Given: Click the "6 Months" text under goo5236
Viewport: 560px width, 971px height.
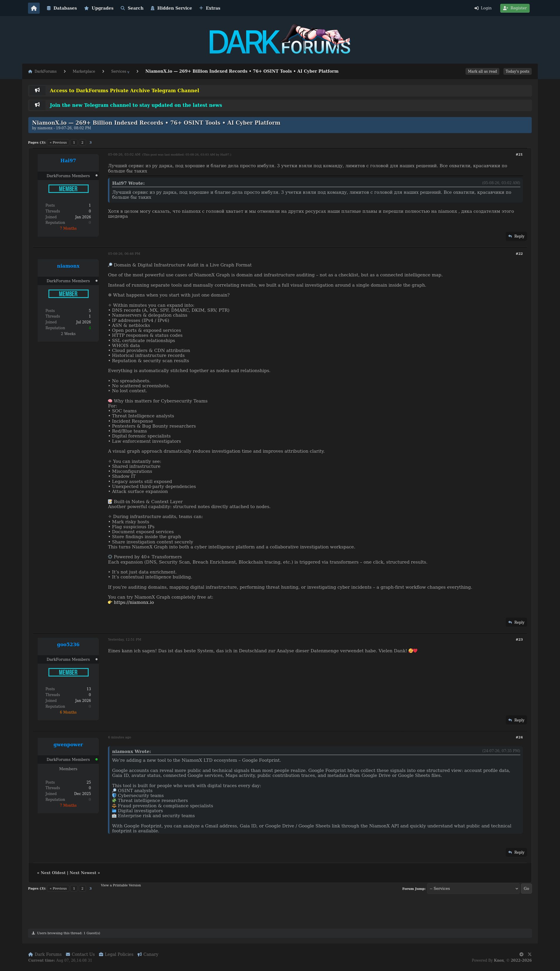Looking at the screenshot, I should pyautogui.click(x=68, y=712).
